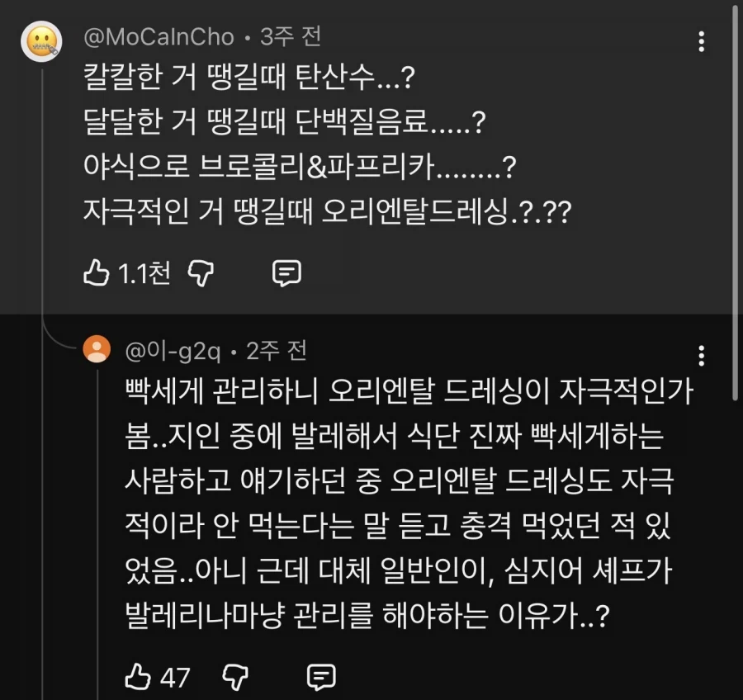Open the reply icon under @이-g2q's comment
743x700 pixels.
tap(320, 677)
